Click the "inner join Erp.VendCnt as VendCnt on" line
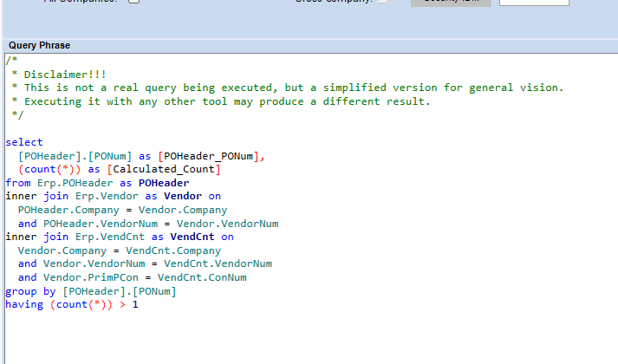618x364 pixels. pyautogui.click(x=120, y=237)
